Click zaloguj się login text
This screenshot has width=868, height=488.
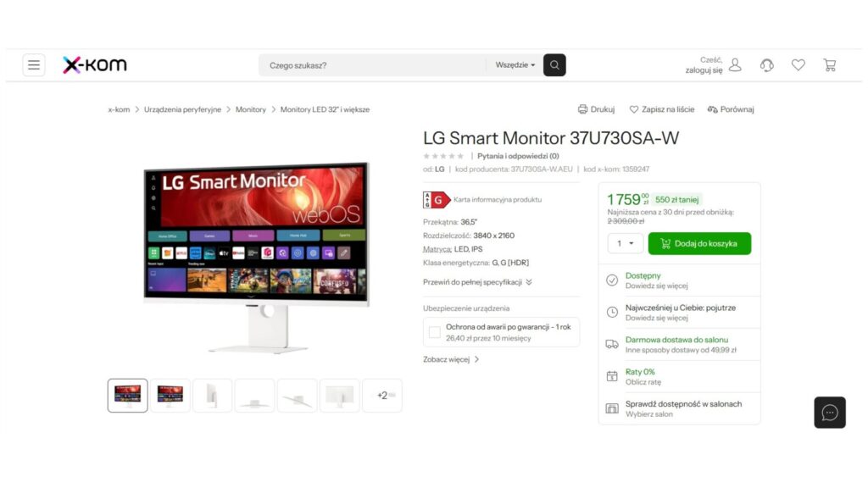[704, 70]
